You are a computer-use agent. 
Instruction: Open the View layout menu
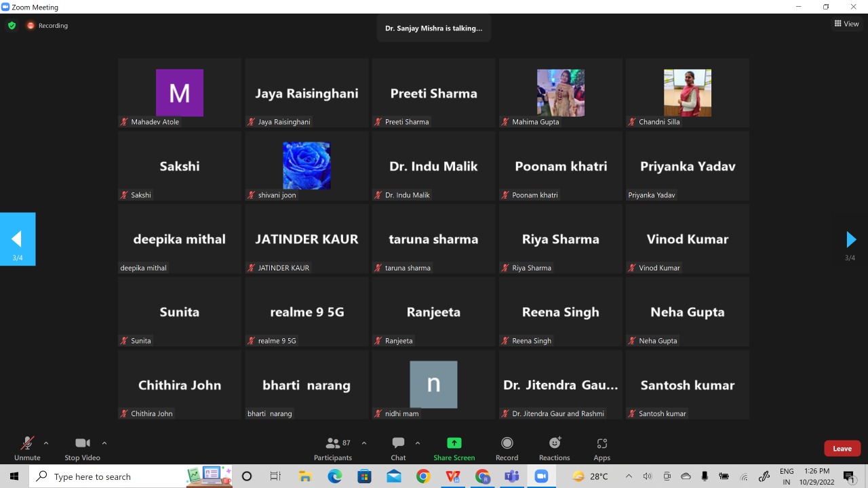coord(846,24)
